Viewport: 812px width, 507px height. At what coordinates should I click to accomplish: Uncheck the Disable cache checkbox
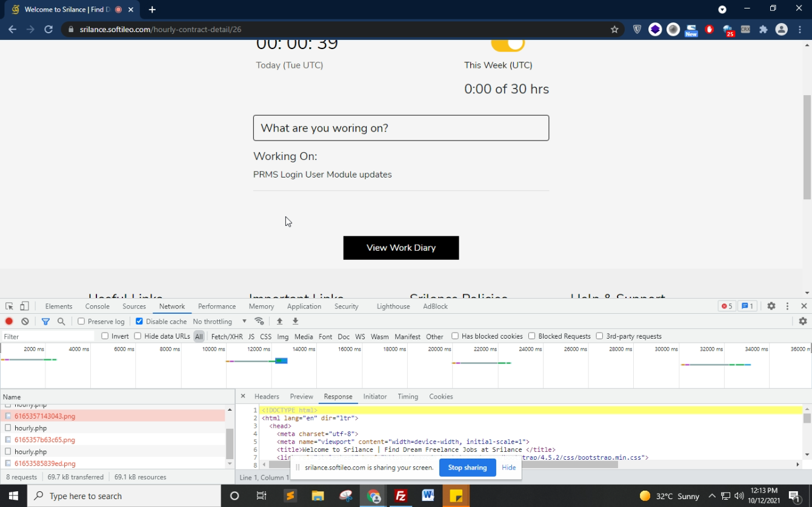(139, 322)
